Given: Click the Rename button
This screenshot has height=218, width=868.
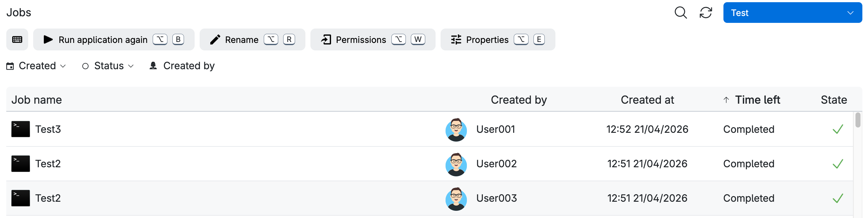Looking at the screenshot, I should pyautogui.click(x=253, y=39).
